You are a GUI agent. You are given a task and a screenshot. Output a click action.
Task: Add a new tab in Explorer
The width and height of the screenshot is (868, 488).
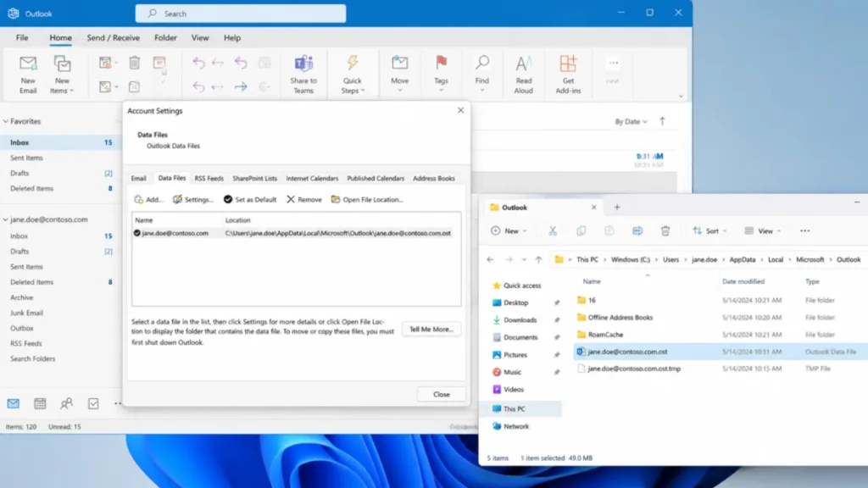pos(617,208)
